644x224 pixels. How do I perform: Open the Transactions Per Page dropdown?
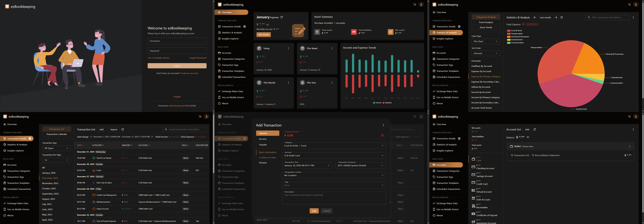tap(57, 160)
